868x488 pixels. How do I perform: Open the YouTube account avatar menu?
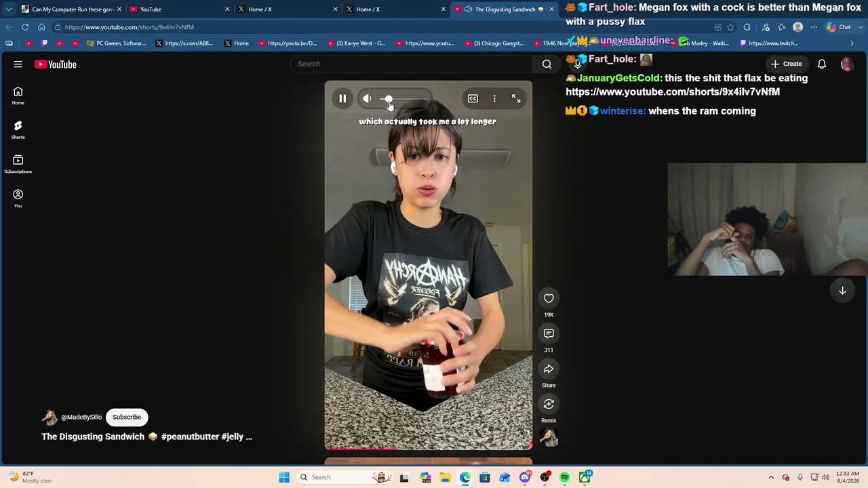(x=847, y=64)
